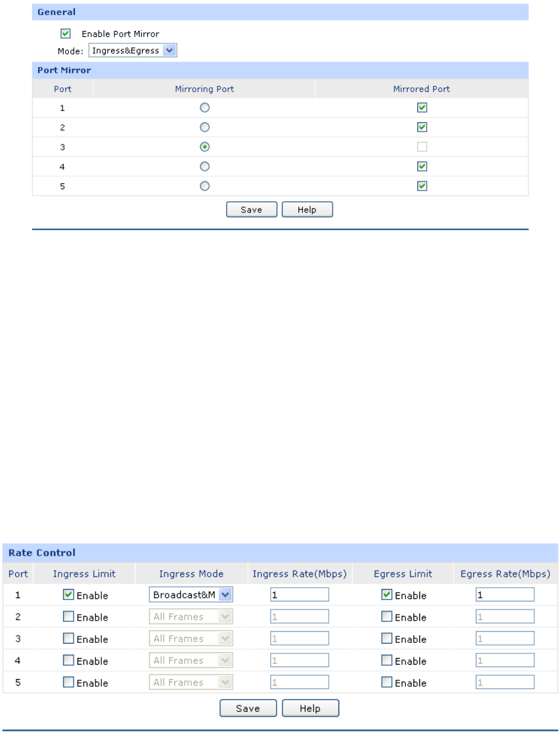
Task: Click port 3 Ingress Rate field
Action: pyautogui.click(x=300, y=638)
